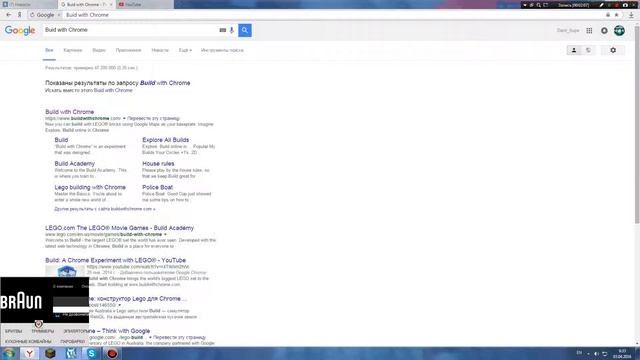Click the camera icon in the recorder bar
Screen dimensions: 640x360
click(625, 5)
